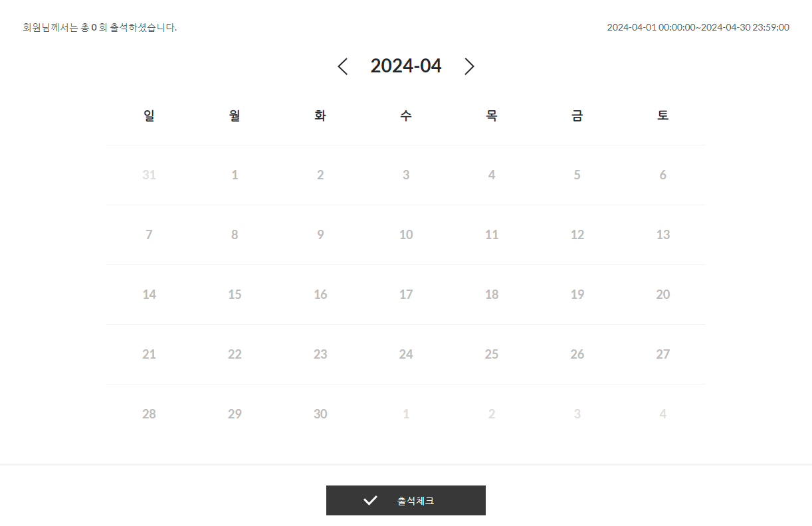Click calendar date 25
Screen dimensions: 812x526
coord(492,355)
